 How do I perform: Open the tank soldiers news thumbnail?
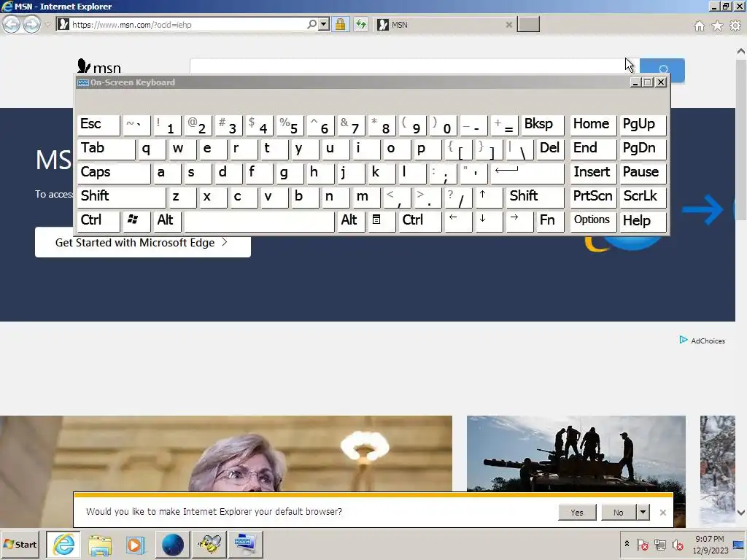pyautogui.click(x=576, y=454)
